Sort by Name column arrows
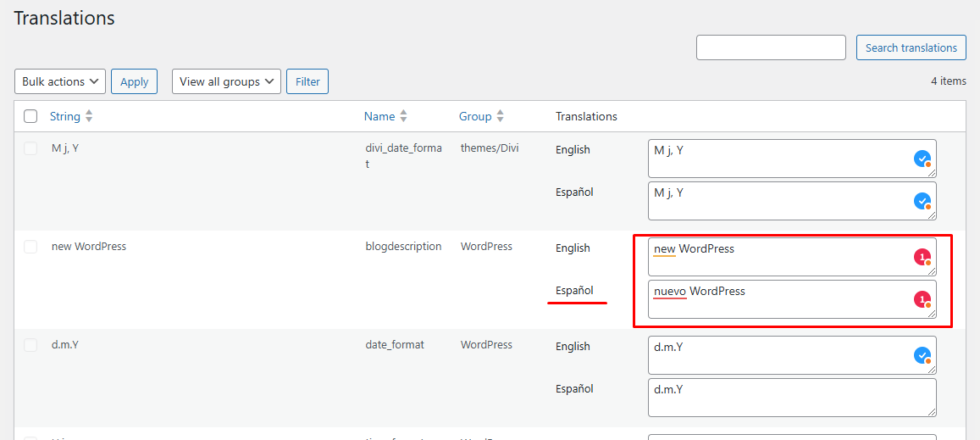 (x=404, y=116)
